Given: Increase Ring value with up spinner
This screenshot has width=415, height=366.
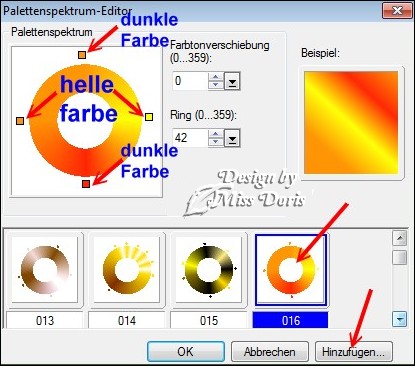Looking at the screenshot, I should point(216,134).
